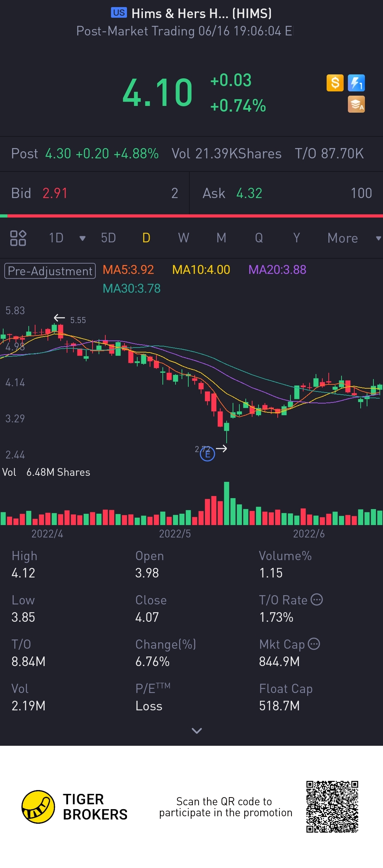The height and width of the screenshot is (868, 383).
Task: Tap the MA10:4.00 indicator label
Action: (201, 270)
